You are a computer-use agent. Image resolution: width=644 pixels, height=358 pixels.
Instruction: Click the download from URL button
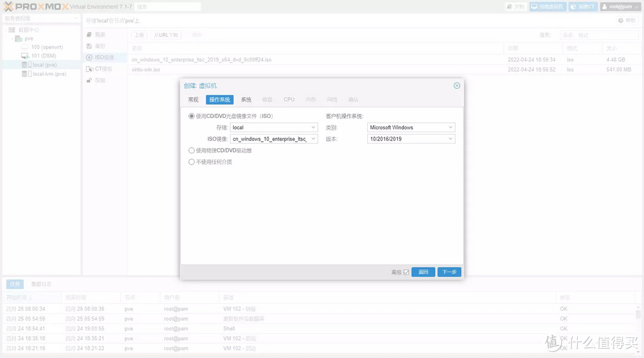coord(166,35)
